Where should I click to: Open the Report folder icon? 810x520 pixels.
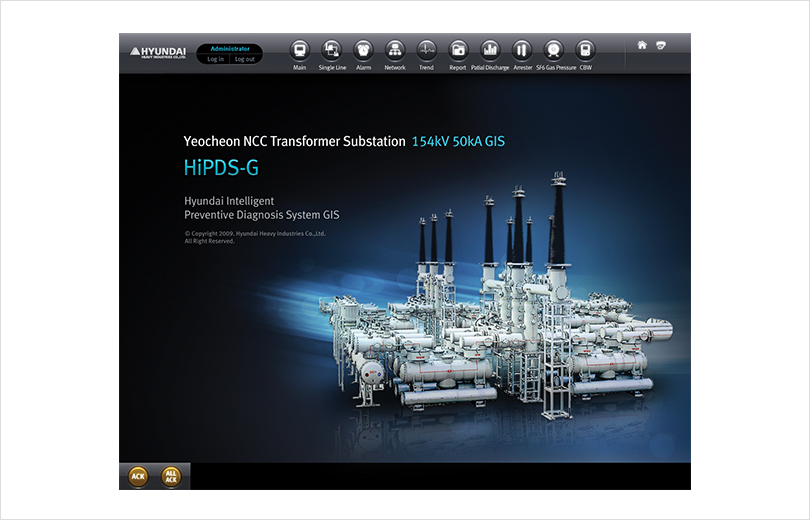[x=458, y=51]
